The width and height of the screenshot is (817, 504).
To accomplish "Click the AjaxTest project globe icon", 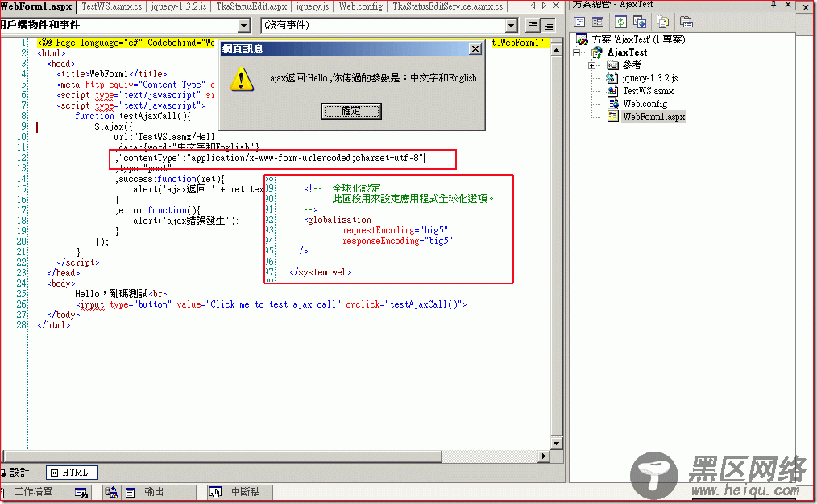I will click(597, 52).
